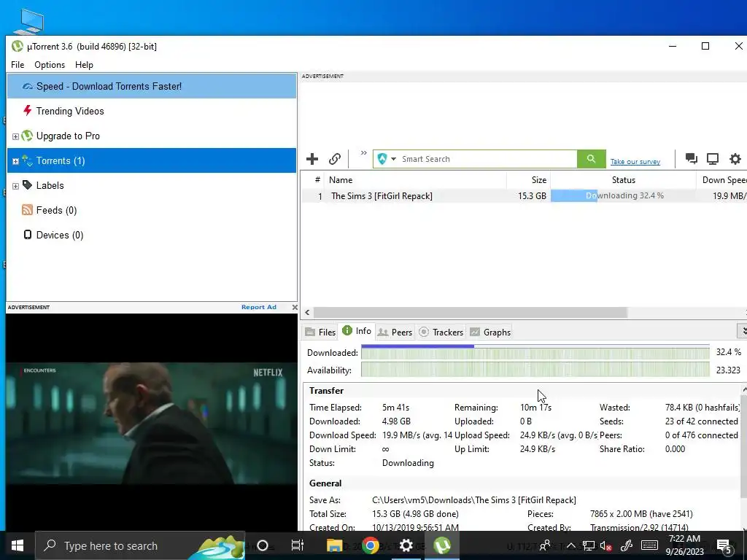The image size is (747, 560).
Task: Click the Add Torrent plus icon
Action: (312, 159)
